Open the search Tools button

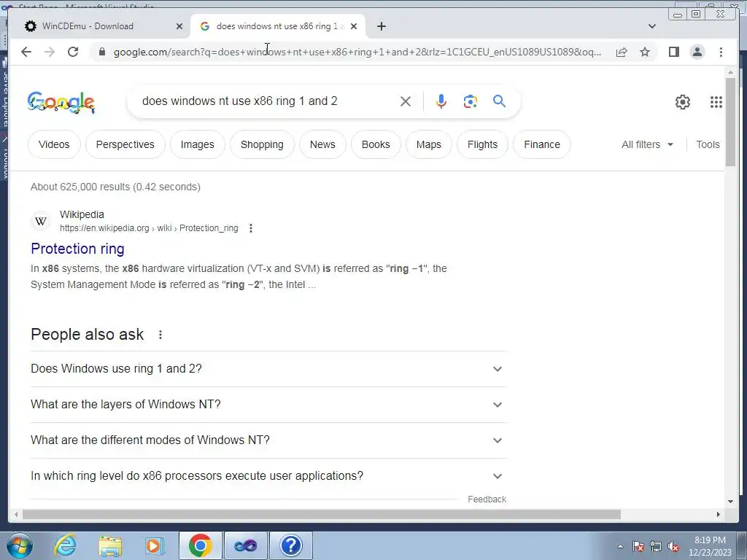point(708,144)
